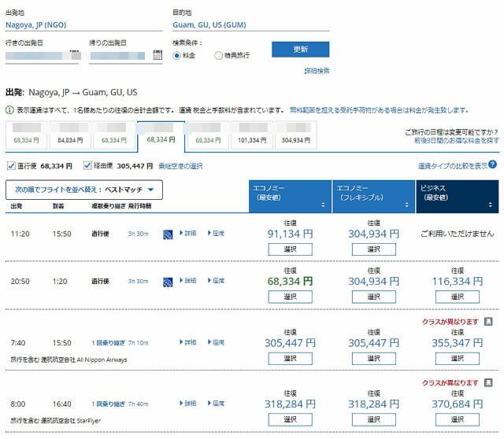Sort by エコノミー (最安値) column arrow

[x=322, y=205]
